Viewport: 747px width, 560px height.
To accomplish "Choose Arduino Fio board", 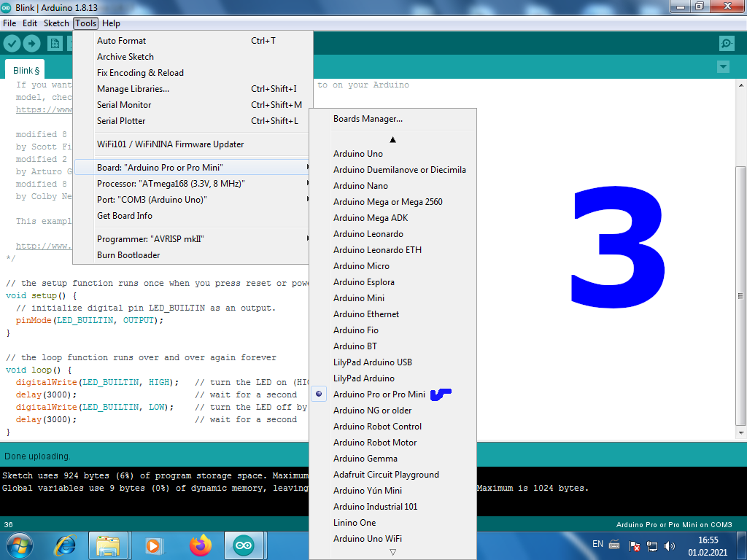I will 392,330.
